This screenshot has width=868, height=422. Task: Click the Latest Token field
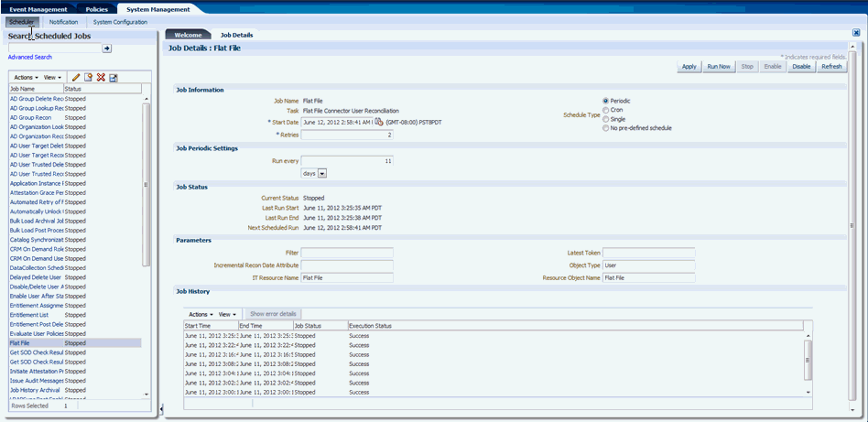tap(649, 253)
